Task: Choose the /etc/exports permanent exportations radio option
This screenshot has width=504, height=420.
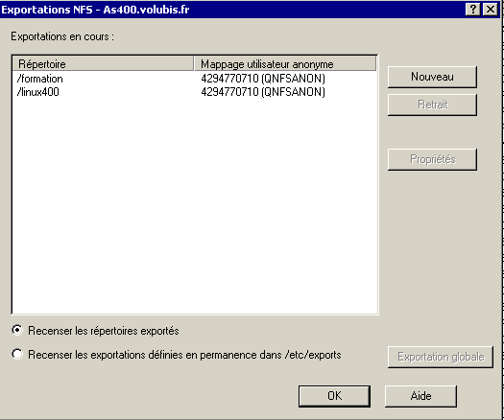Action: pyautogui.click(x=17, y=354)
